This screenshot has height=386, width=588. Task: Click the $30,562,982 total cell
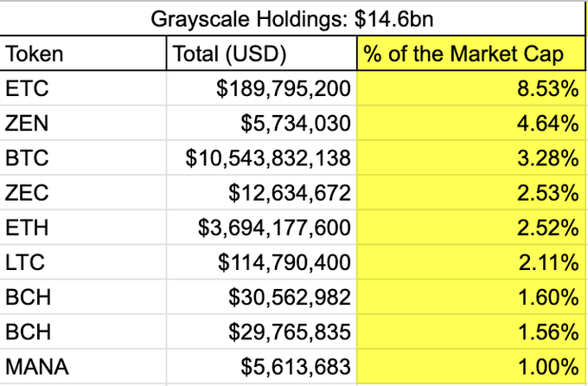click(261, 297)
